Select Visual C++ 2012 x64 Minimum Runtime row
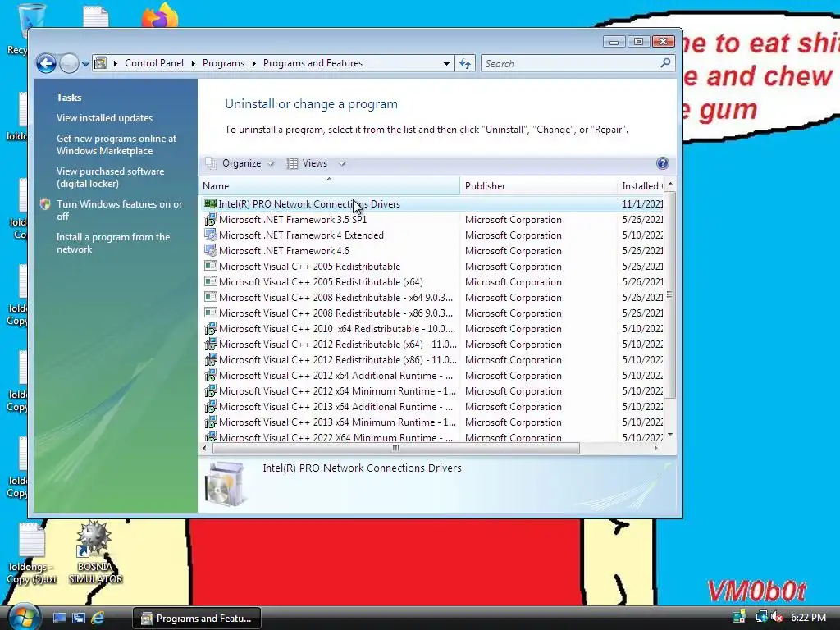Viewport: 840px width, 630px height. (x=433, y=391)
